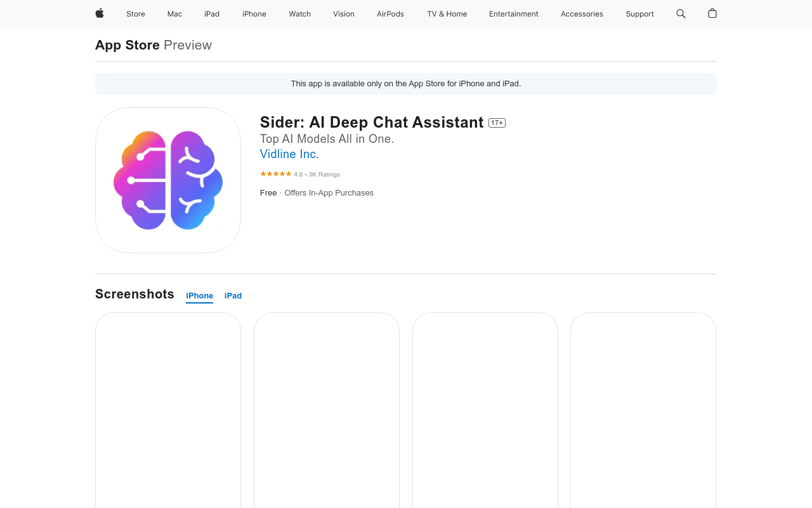
Task: Click the 17+ age rating badge
Action: click(x=497, y=123)
